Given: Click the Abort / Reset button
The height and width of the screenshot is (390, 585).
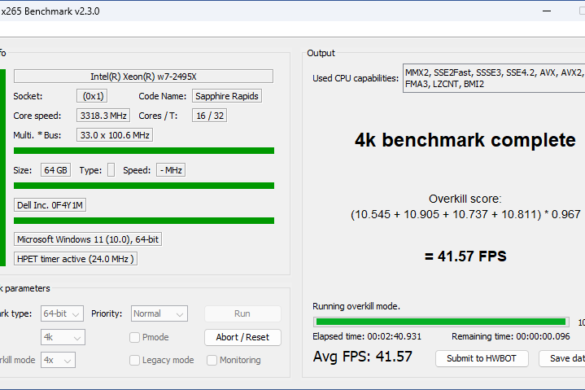Looking at the screenshot, I should (x=243, y=337).
